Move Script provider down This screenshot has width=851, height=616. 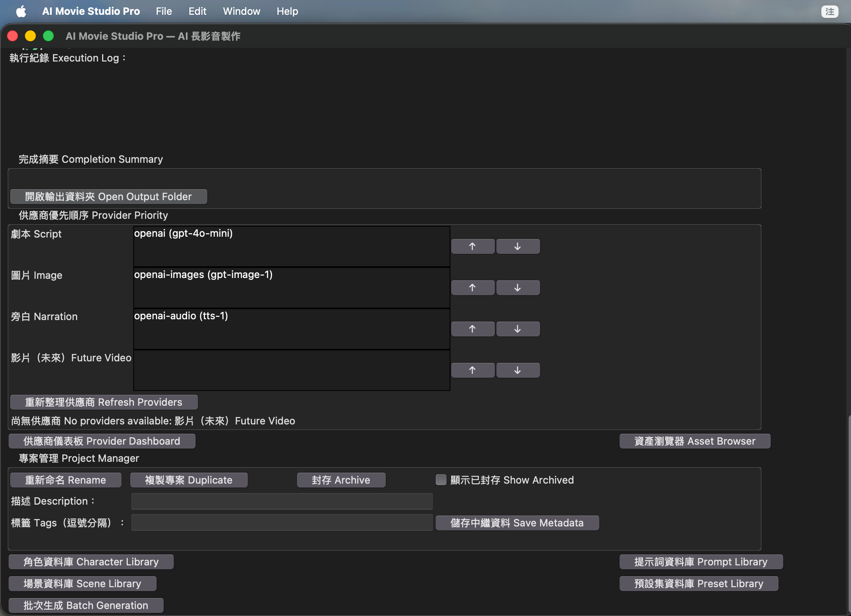pos(518,246)
